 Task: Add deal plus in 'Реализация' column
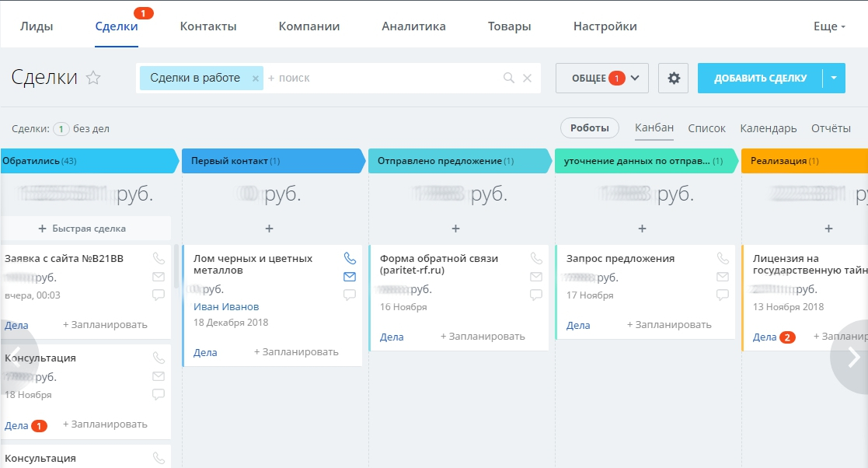[828, 229]
